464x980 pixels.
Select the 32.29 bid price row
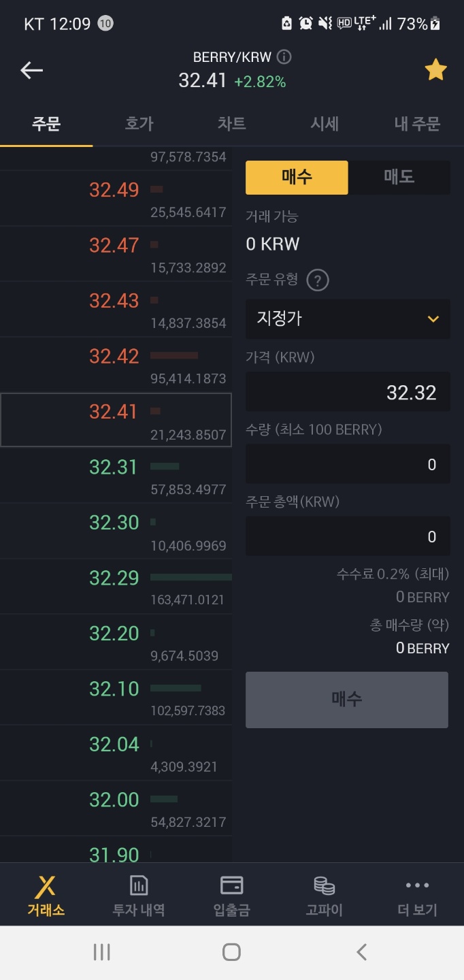(x=116, y=587)
